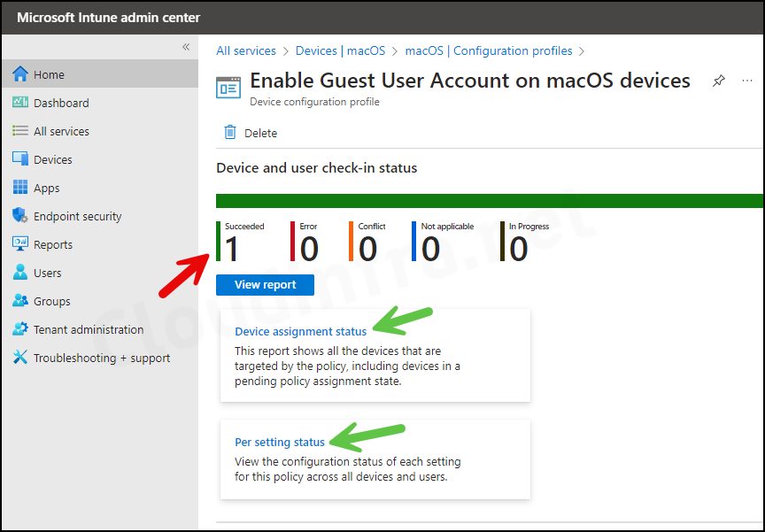Click the trash can Delete icon
This screenshot has width=765, height=532.
pyautogui.click(x=230, y=132)
